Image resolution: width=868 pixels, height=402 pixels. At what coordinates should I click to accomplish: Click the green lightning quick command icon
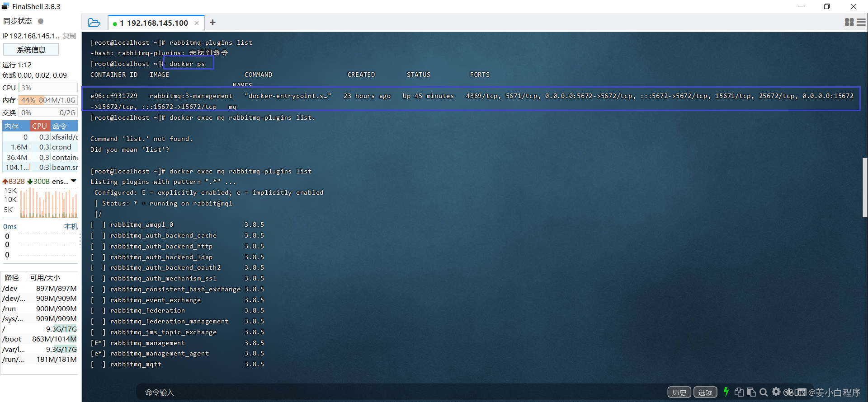726,392
